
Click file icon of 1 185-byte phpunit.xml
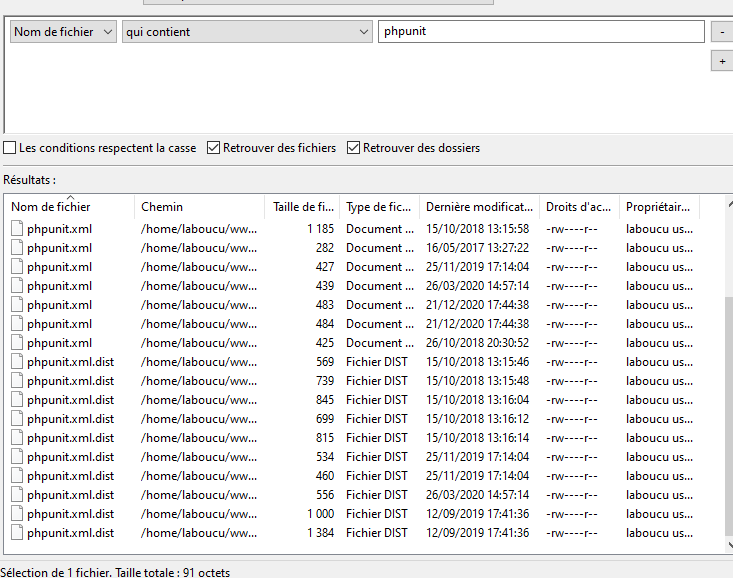(x=17, y=229)
